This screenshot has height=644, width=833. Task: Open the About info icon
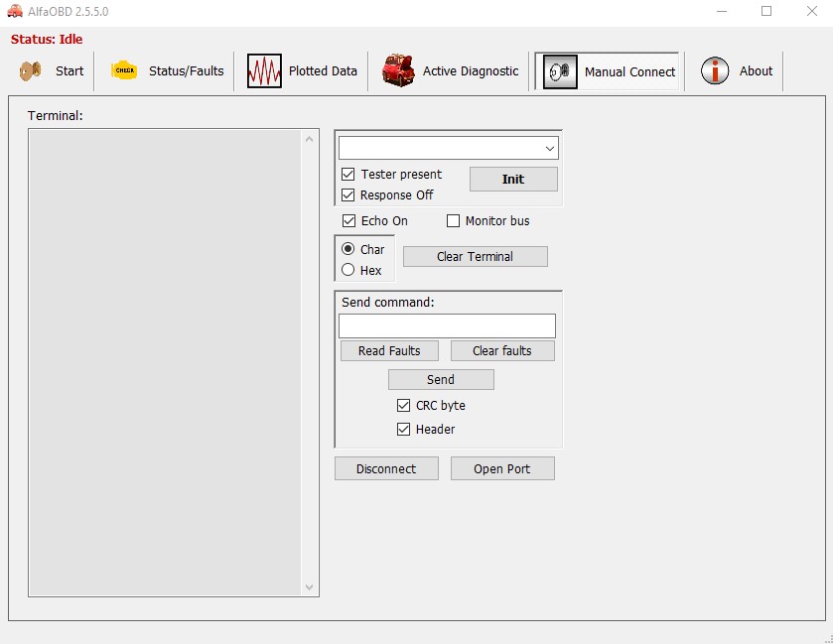tap(715, 71)
